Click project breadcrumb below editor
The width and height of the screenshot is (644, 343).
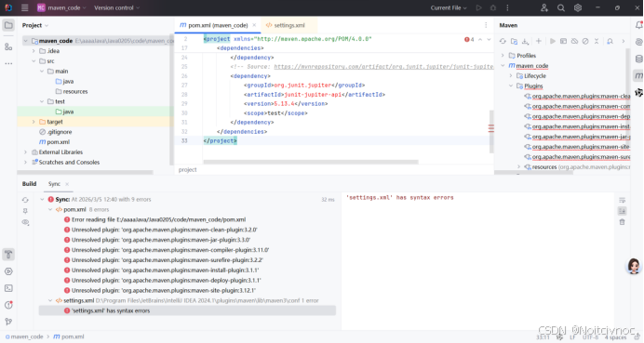(188, 170)
